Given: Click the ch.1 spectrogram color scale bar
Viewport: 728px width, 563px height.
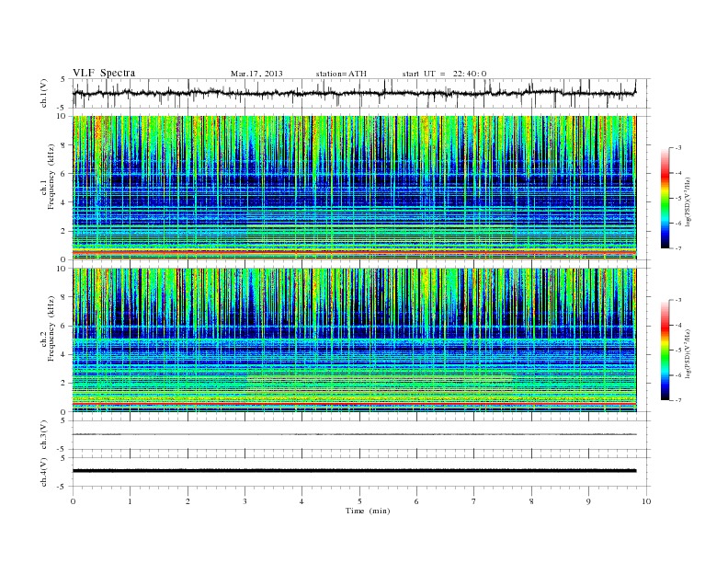Looking at the screenshot, I should 665,198.
